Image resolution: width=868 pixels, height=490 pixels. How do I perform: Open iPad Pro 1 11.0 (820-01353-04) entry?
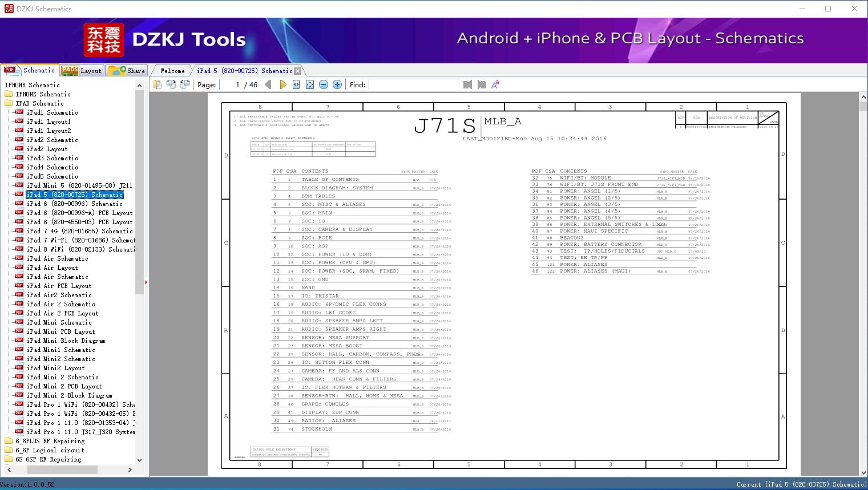tap(80, 423)
